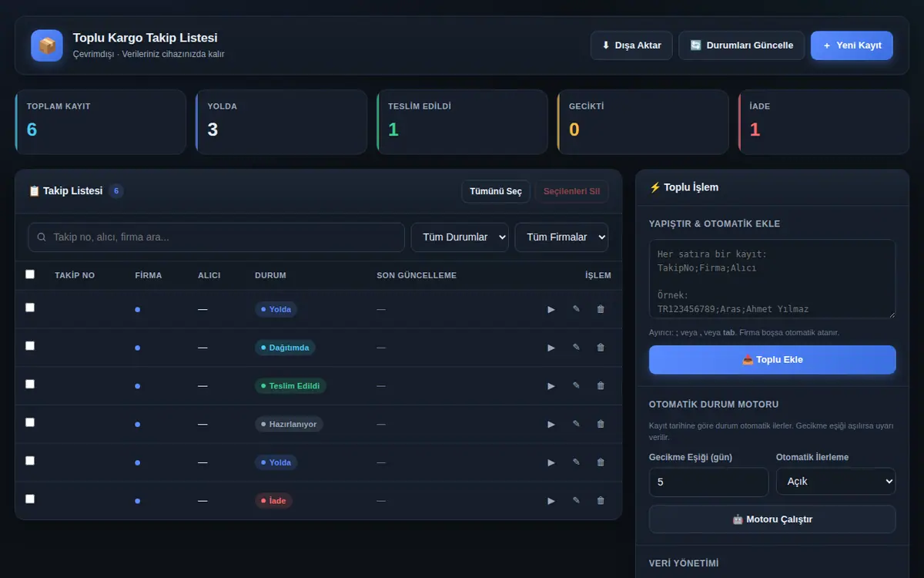The width and height of the screenshot is (924, 578).
Task: Click the Dışa Aktar export button
Action: [x=631, y=45]
